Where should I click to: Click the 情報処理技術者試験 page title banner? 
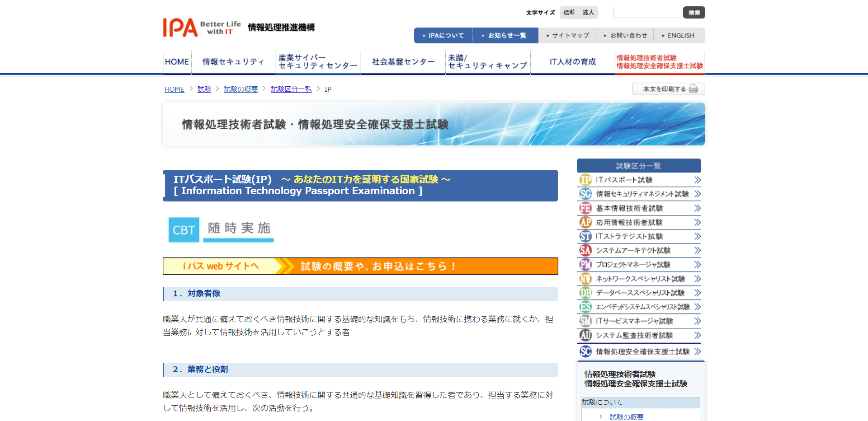tap(434, 124)
